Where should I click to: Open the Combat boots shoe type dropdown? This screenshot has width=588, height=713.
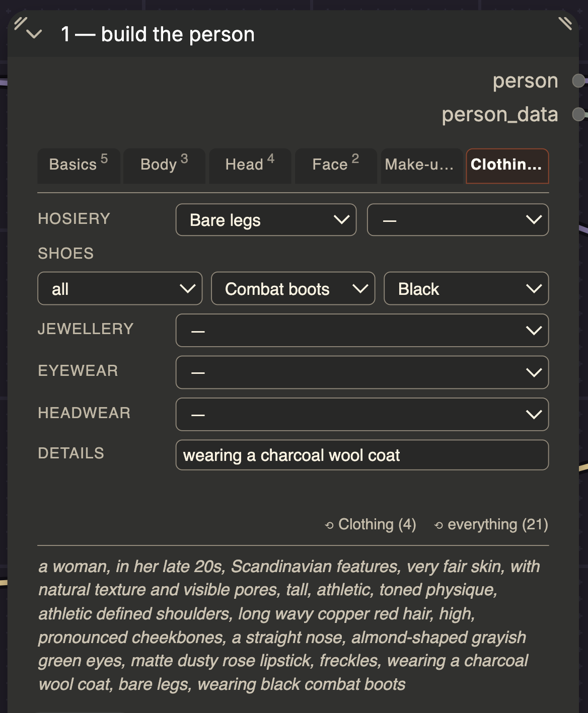click(x=293, y=288)
